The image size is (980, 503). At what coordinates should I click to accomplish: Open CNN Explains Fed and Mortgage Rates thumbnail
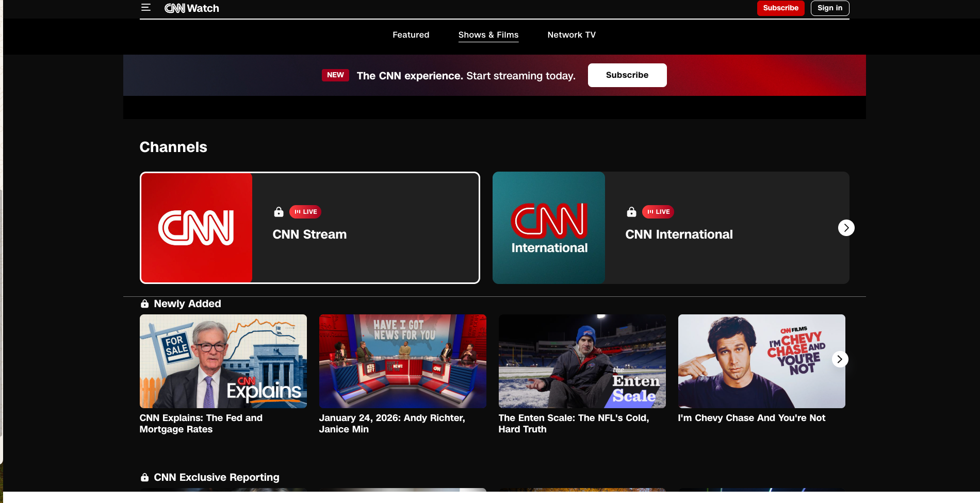[x=223, y=361]
